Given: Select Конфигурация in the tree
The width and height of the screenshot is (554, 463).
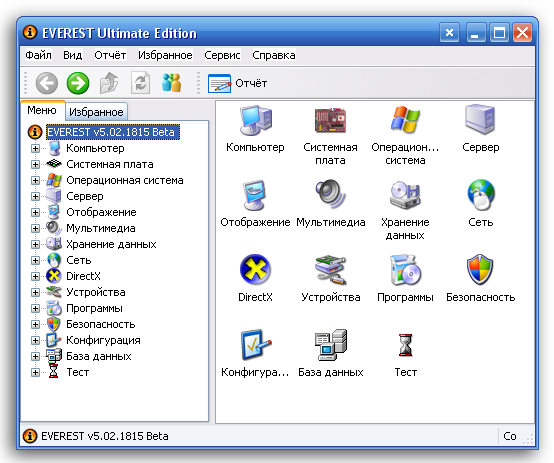Looking at the screenshot, I should pos(103,340).
